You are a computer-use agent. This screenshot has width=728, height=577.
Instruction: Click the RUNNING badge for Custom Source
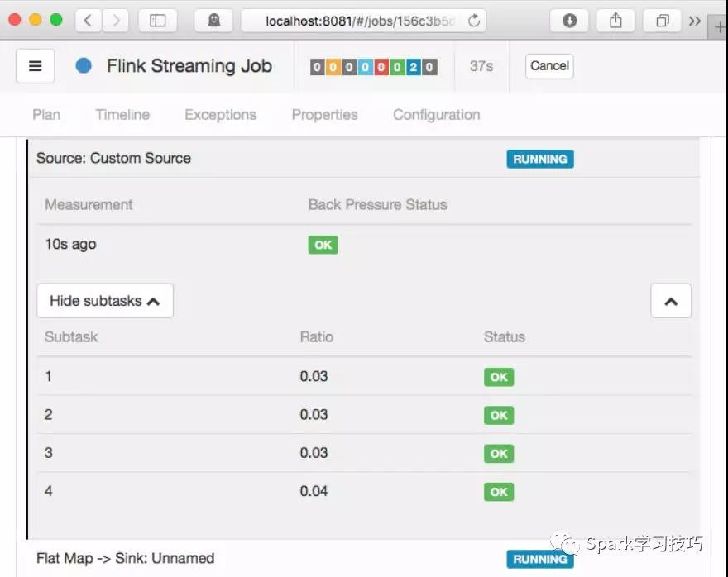[x=540, y=159]
